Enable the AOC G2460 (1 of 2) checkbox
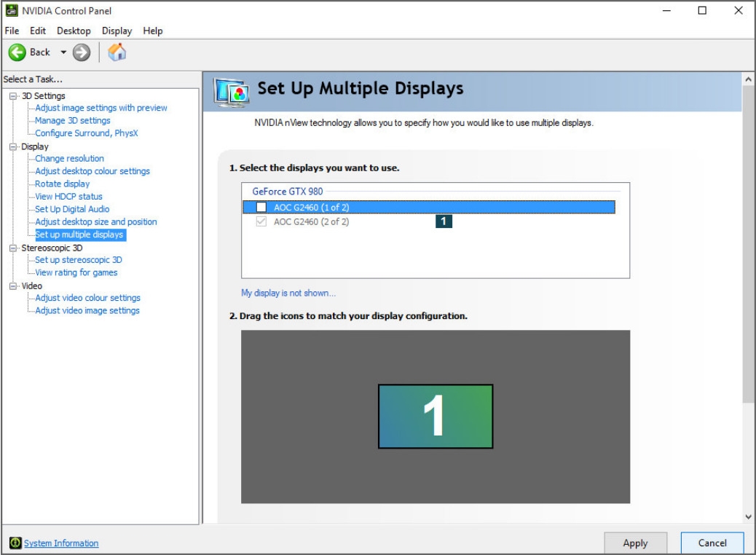The height and width of the screenshot is (555, 756). click(x=261, y=207)
